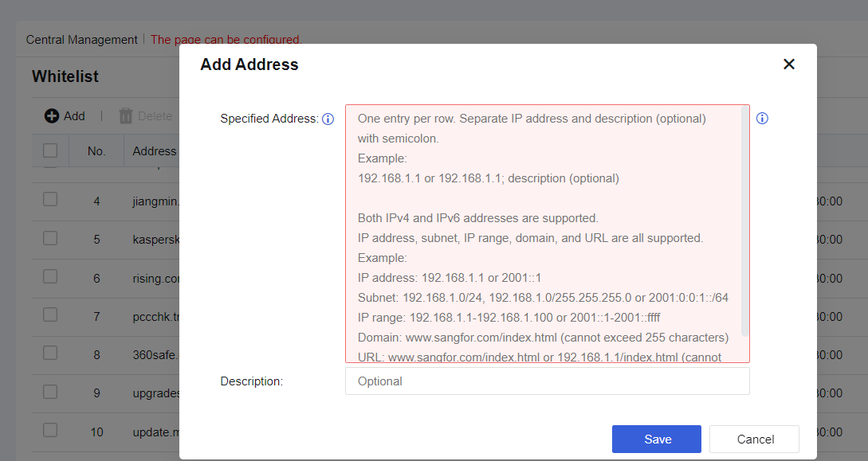This screenshot has height=461, width=868.
Task: Select the checkbox for row number 6
Action: (x=50, y=275)
